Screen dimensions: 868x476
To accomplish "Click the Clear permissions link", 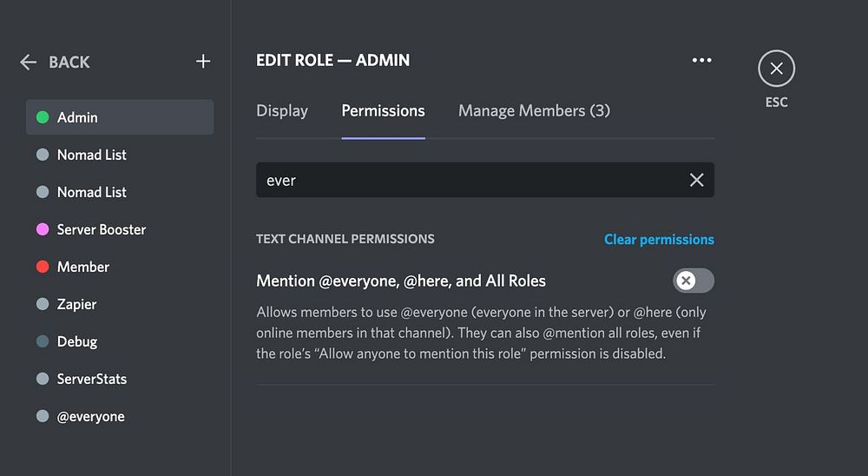I will coord(659,240).
